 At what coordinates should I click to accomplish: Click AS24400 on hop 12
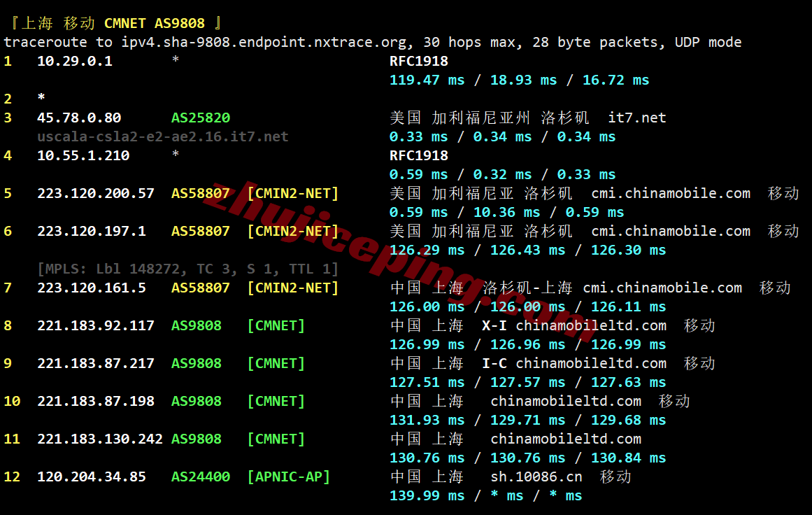pyautogui.click(x=201, y=477)
